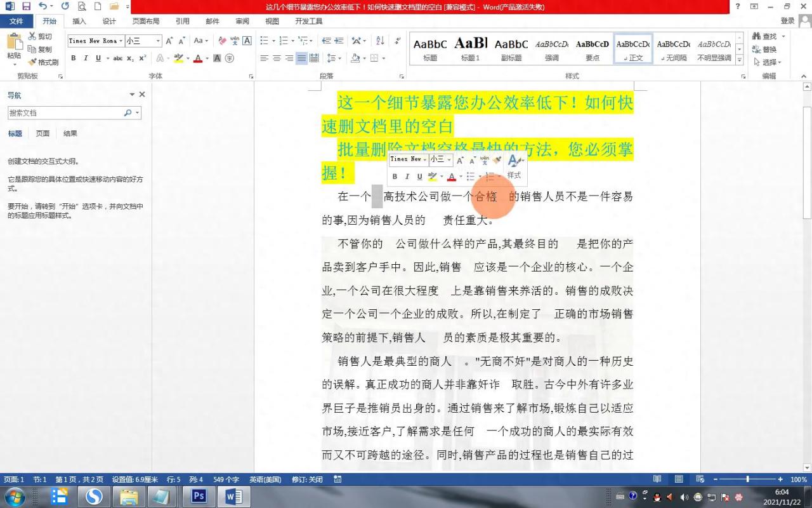812x508 pixels.
Task: Select the 页面 tab in Navigation pane
Action: [x=42, y=133]
